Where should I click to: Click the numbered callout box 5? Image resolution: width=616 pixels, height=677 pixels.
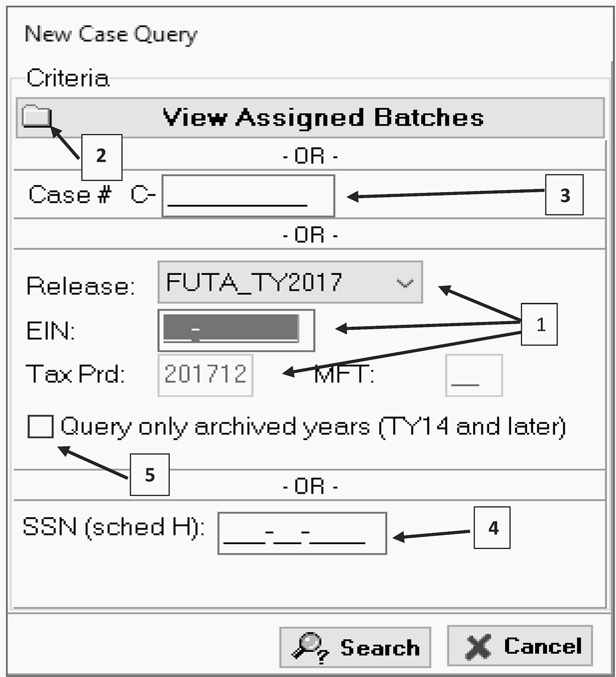(x=149, y=475)
